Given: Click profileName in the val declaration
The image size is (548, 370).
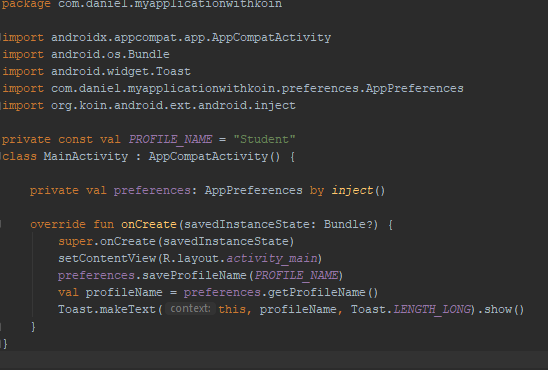Looking at the screenshot, I should pyautogui.click(x=124, y=292).
